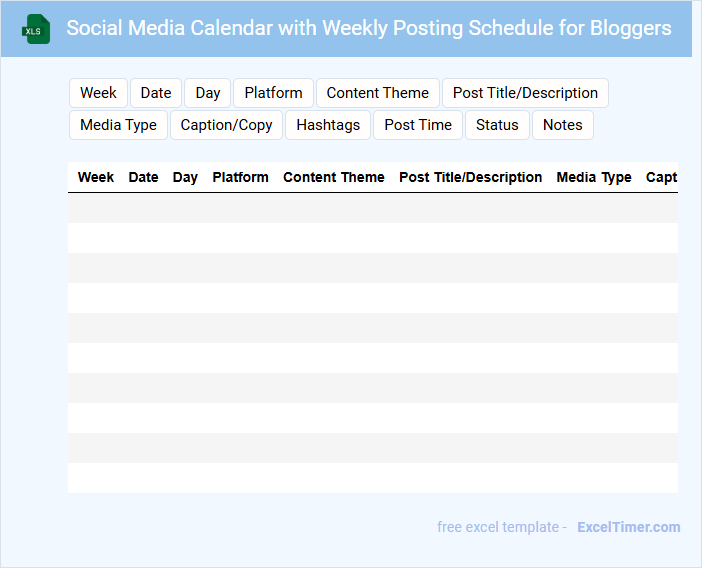This screenshot has height=568, width=702.
Task: Click the Caption/Copy tag
Action: tap(226, 125)
